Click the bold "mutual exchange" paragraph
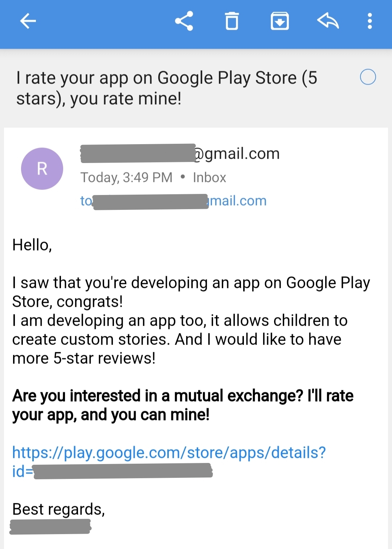 pos(183,405)
